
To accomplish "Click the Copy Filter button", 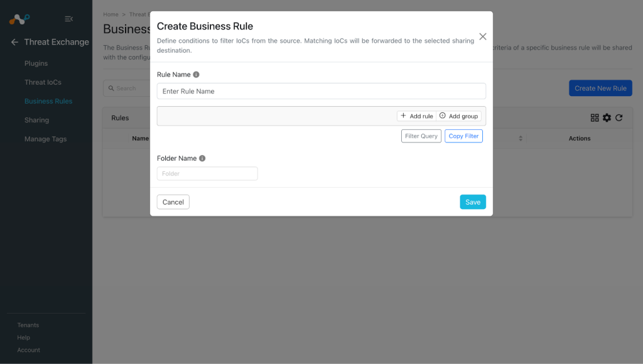I will click(463, 136).
